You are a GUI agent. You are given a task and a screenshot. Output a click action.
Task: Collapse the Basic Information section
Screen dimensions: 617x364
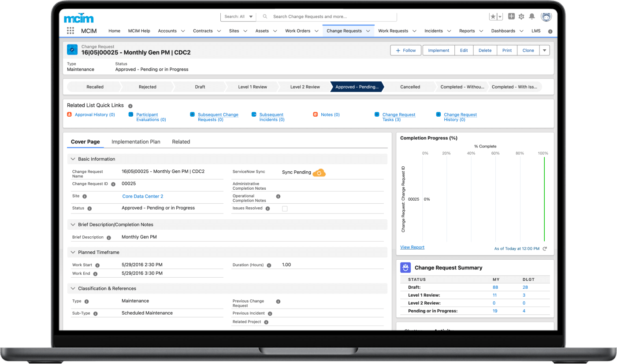[x=73, y=159]
